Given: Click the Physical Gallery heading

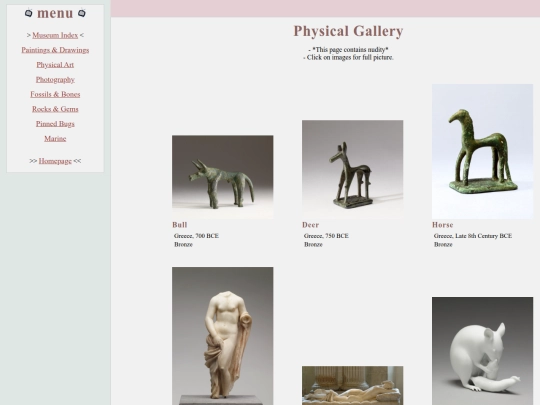Looking at the screenshot, I should [x=348, y=31].
